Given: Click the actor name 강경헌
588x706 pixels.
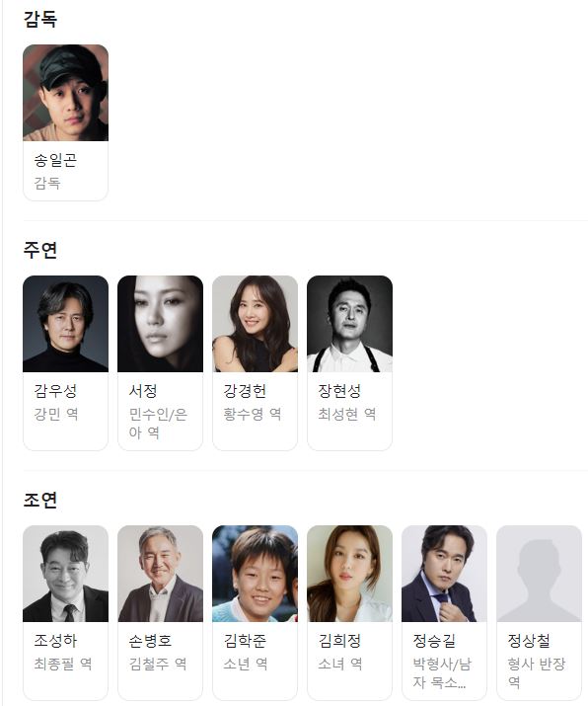Looking at the screenshot, I should coord(245,391).
